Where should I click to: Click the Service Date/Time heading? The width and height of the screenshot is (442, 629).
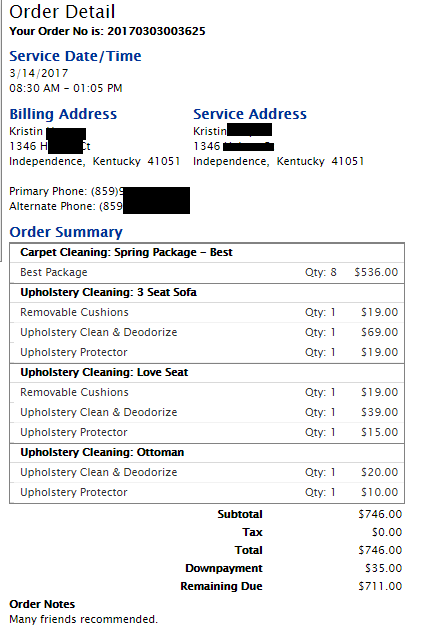click(x=75, y=56)
